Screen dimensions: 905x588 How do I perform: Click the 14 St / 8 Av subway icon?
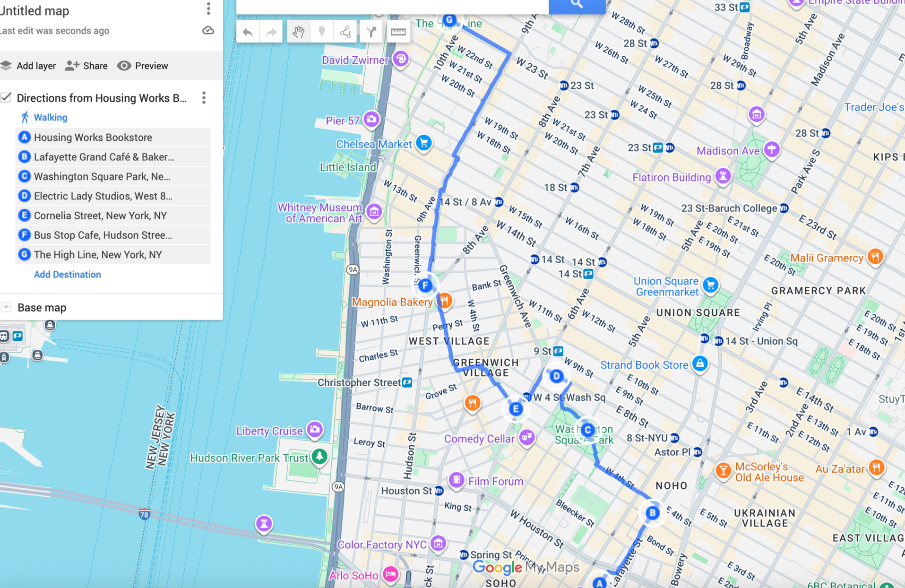point(499,202)
